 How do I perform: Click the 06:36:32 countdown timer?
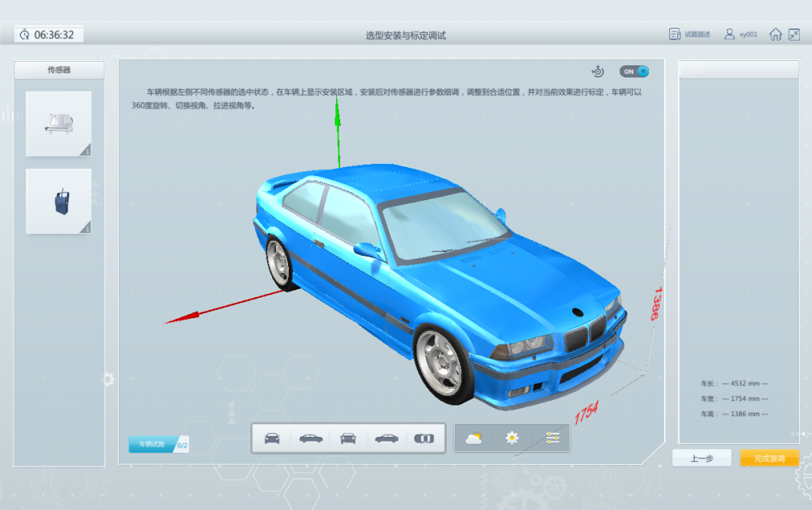point(49,35)
